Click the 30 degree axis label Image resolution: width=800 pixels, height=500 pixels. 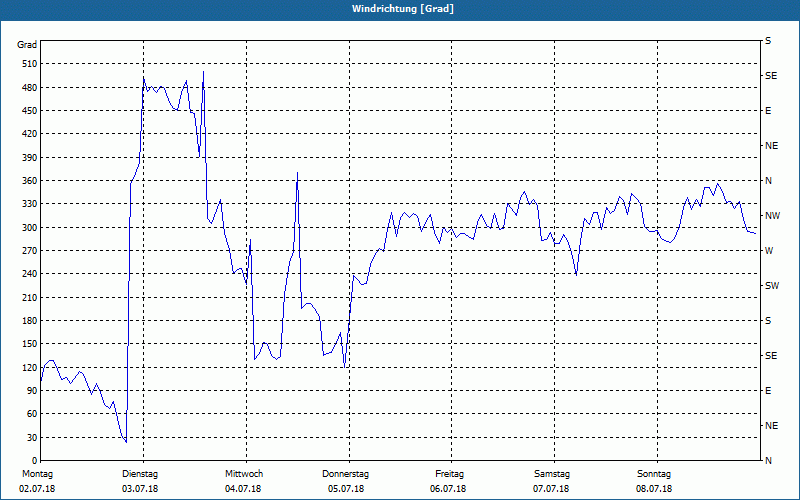point(32,437)
